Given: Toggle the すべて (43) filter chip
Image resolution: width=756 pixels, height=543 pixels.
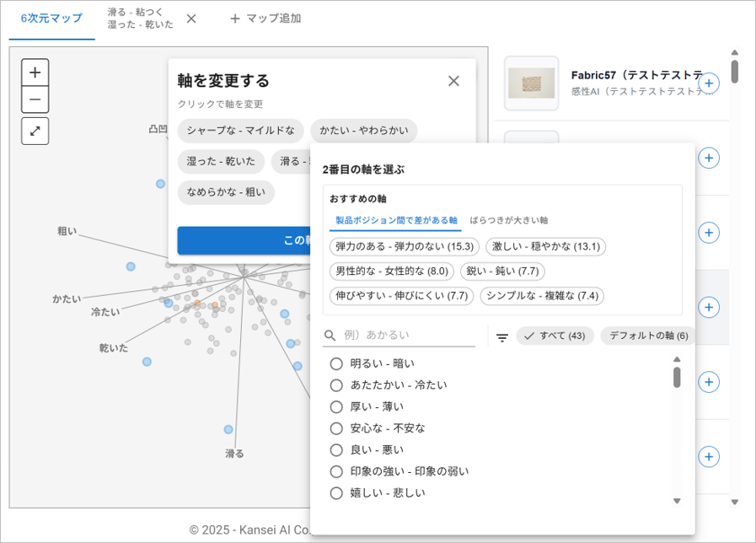Looking at the screenshot, I should click(x=555, y=336).
